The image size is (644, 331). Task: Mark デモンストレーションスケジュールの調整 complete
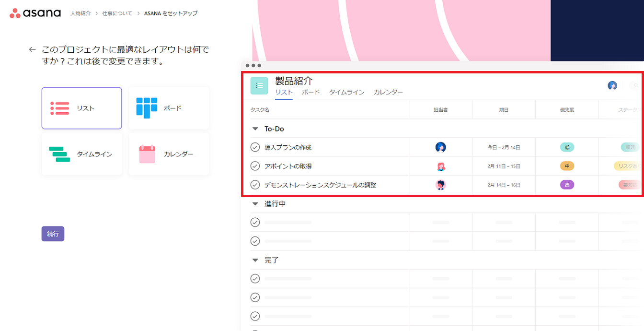click(x=255, y=185)
